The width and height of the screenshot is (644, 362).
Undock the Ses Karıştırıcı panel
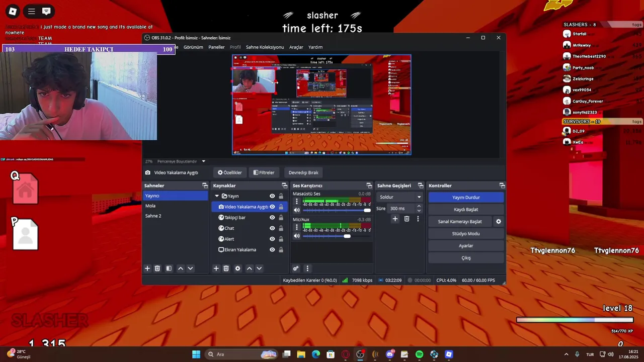point(369,186)
